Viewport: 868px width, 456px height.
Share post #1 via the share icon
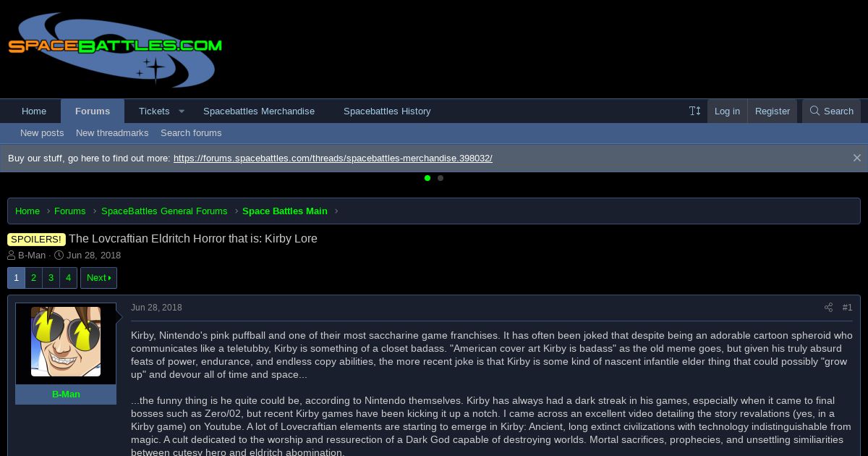[828, 308]
